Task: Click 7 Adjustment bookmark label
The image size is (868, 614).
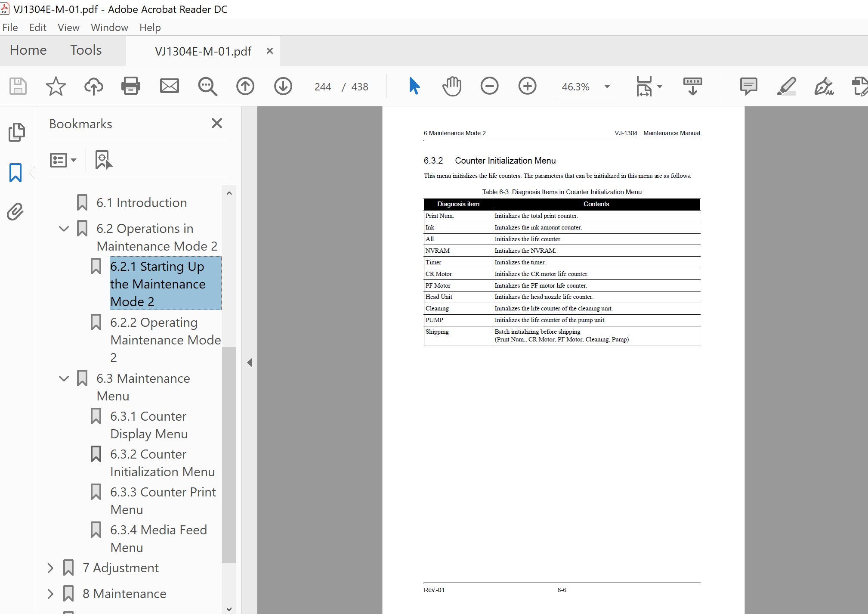Action: tap(120, 568)
